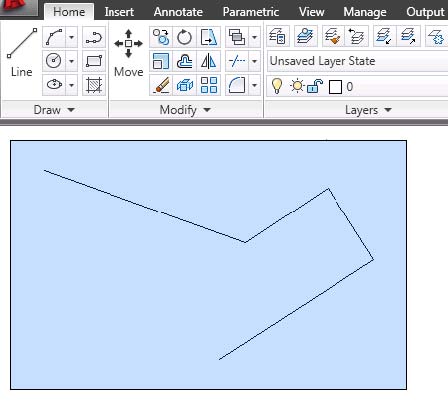
Task: Expand the Draw panel dropdown
Action: [54, 110]
